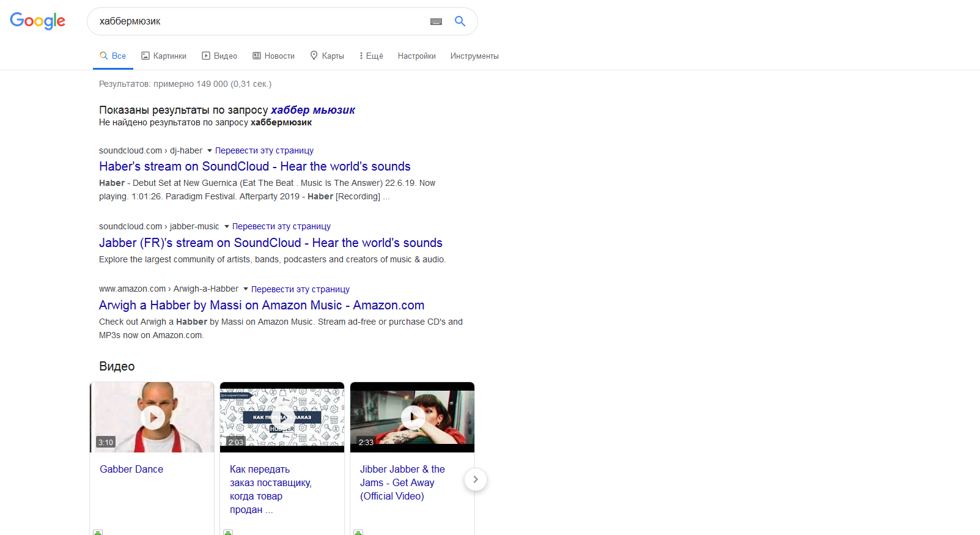Click the 2:03 duration on Как передать thumbnail

coord(236,442)
